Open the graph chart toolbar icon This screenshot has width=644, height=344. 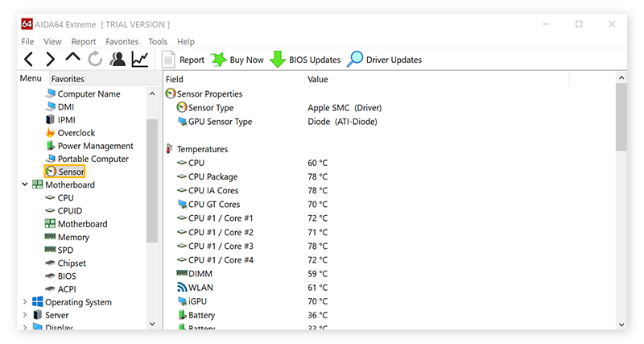[x=140, y=60]
